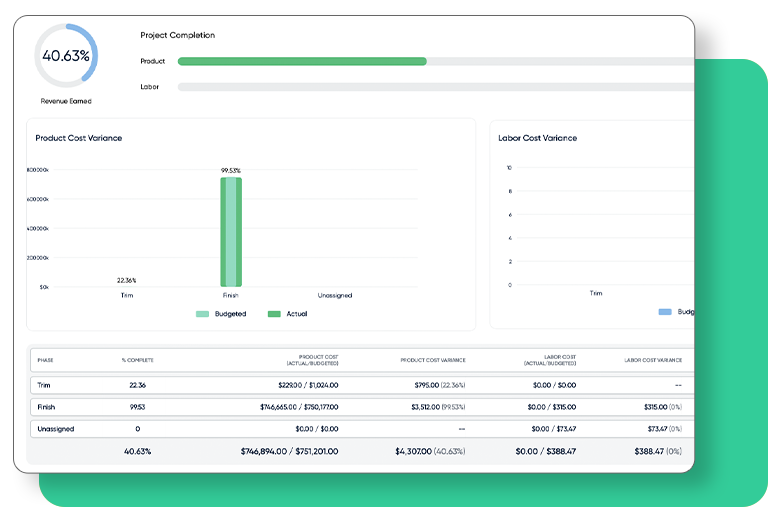This screenshot has height=526, width=780.
Task: Select the Finish row in phase table
Action: coord(362,407)
